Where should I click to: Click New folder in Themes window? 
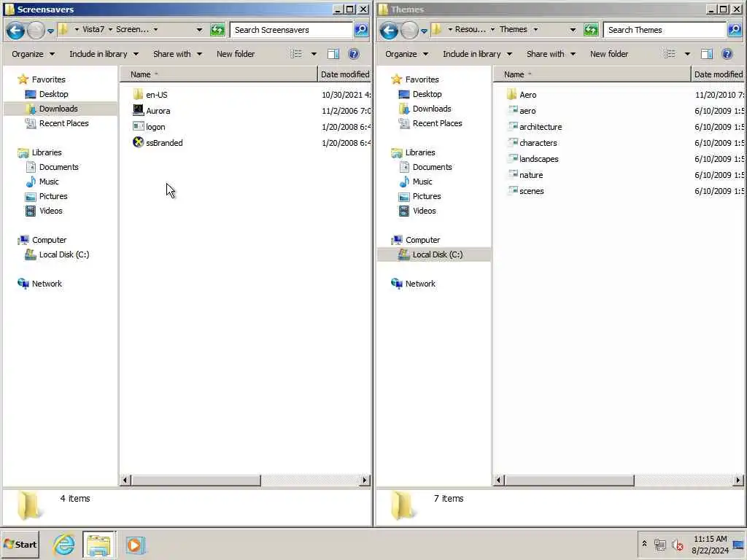click(609, 54)
